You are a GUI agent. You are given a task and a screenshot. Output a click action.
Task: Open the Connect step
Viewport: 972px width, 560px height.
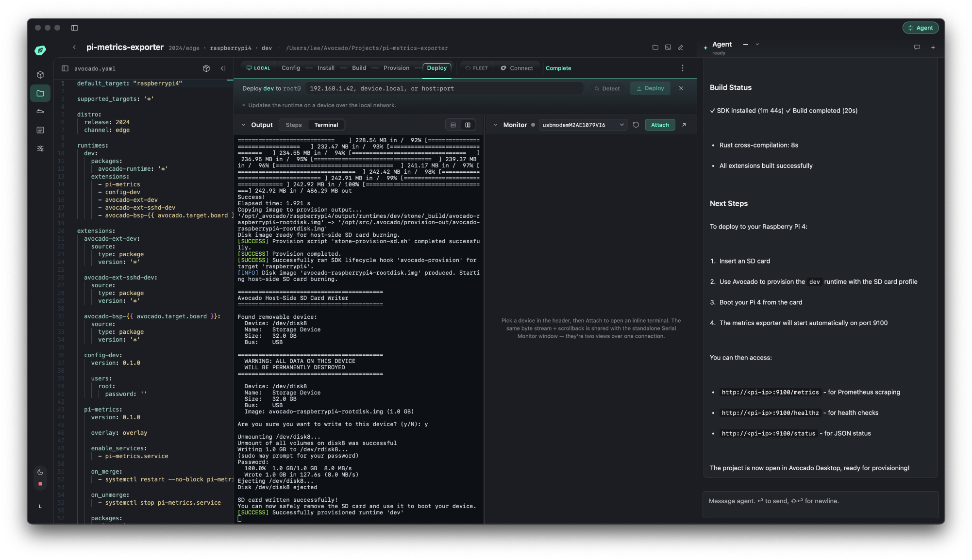[517, 68]
